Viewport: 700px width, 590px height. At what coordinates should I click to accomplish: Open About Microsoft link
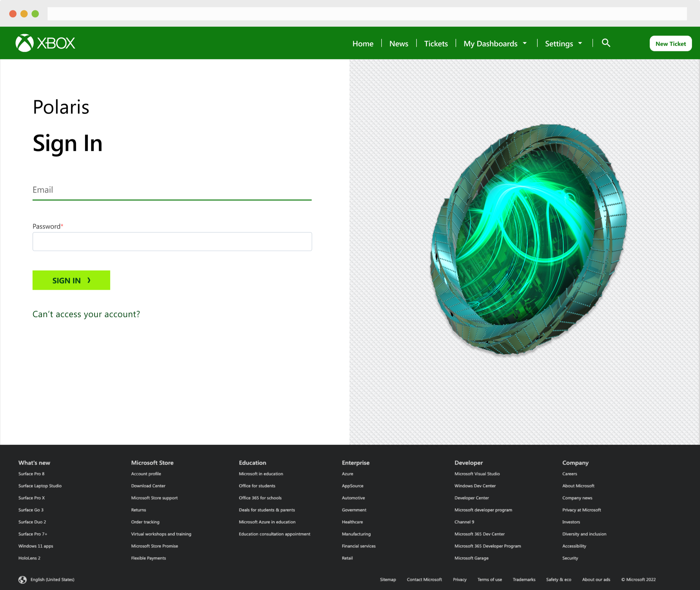pyautogui.click(x=578, y=486)
